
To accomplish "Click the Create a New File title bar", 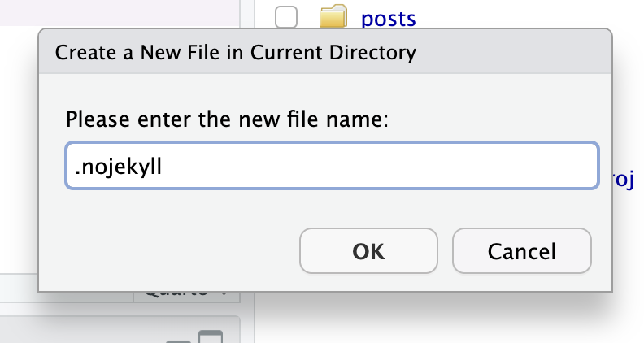I will (x=325, y=52).
